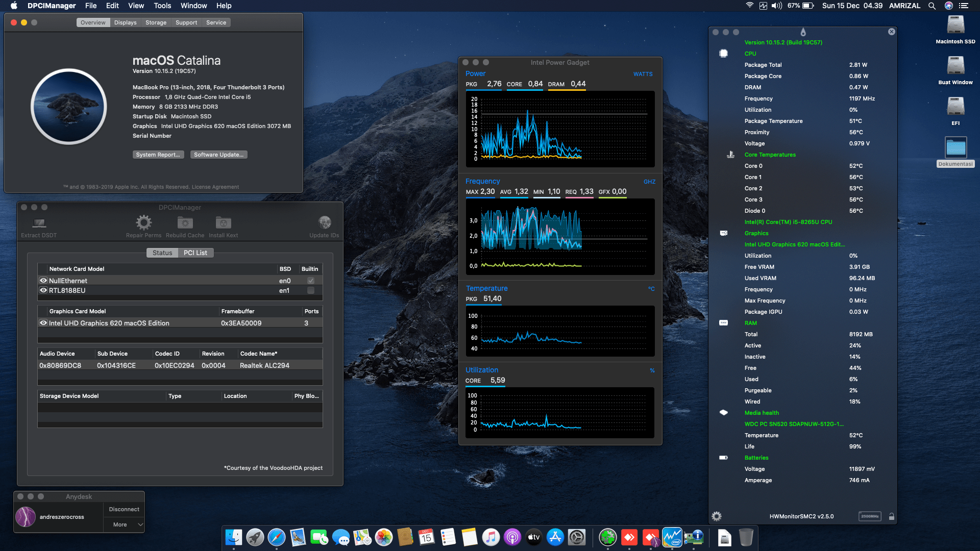
Task: Open HWMonitorSMC2 settings gear
Action: pyautogui.click(x=717, y=516)
